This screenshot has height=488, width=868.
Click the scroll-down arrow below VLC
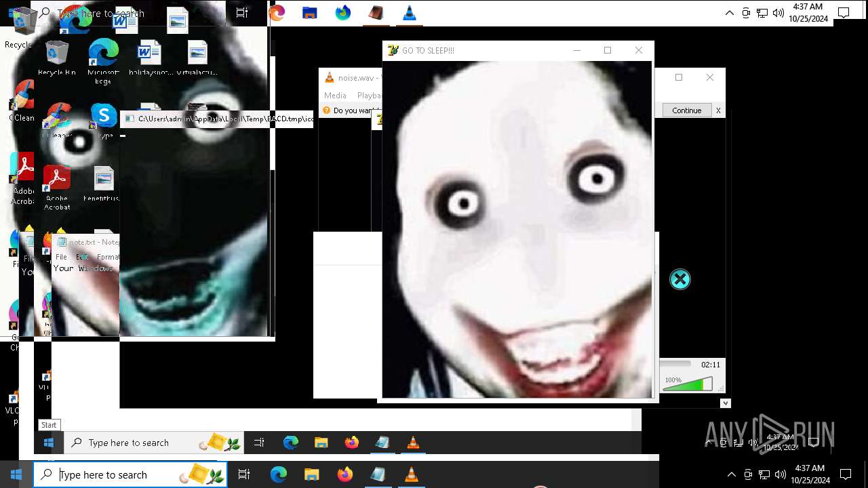(x=725, y=403)
